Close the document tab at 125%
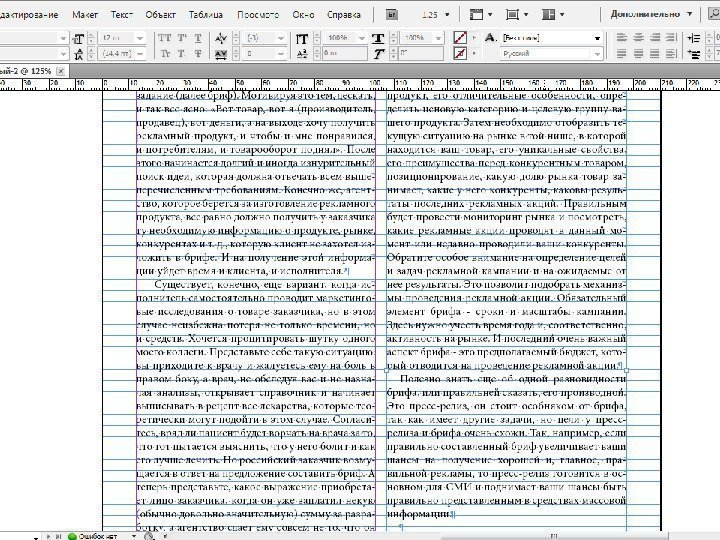 click(x=60, y=71)
